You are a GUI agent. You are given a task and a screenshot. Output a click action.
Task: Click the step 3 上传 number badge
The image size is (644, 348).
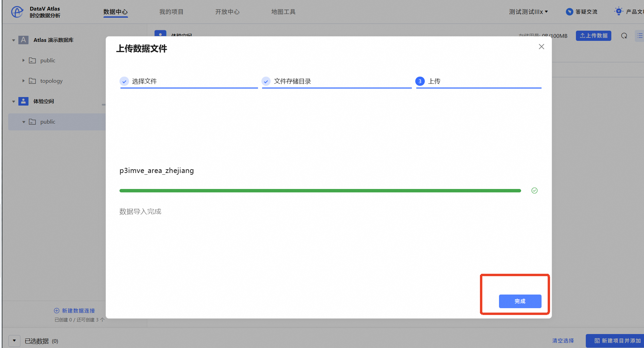click(420, 81)
